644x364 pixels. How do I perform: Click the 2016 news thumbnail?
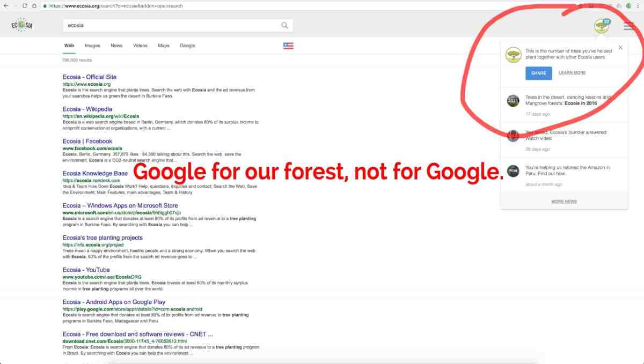[513, 100]
